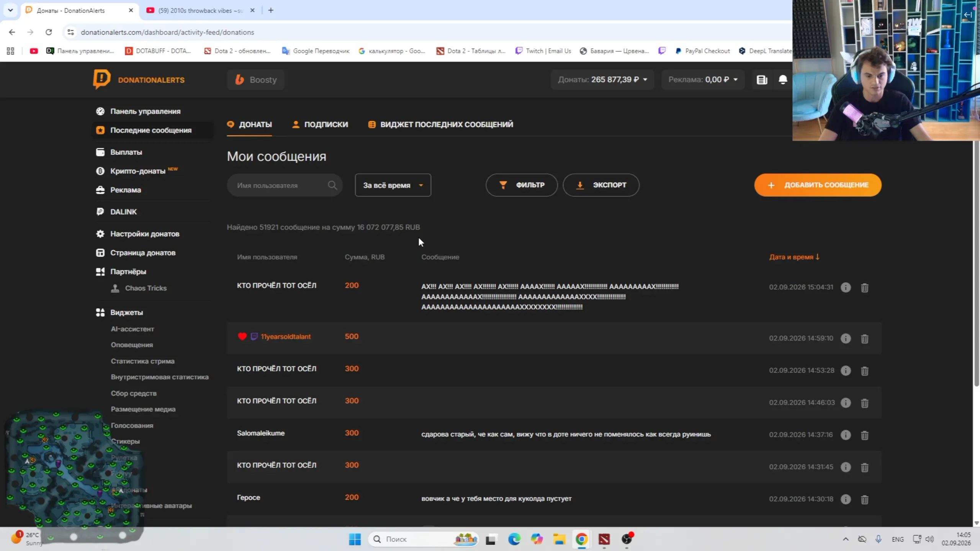Click the search magnifier icon

[x=332, y=185]
